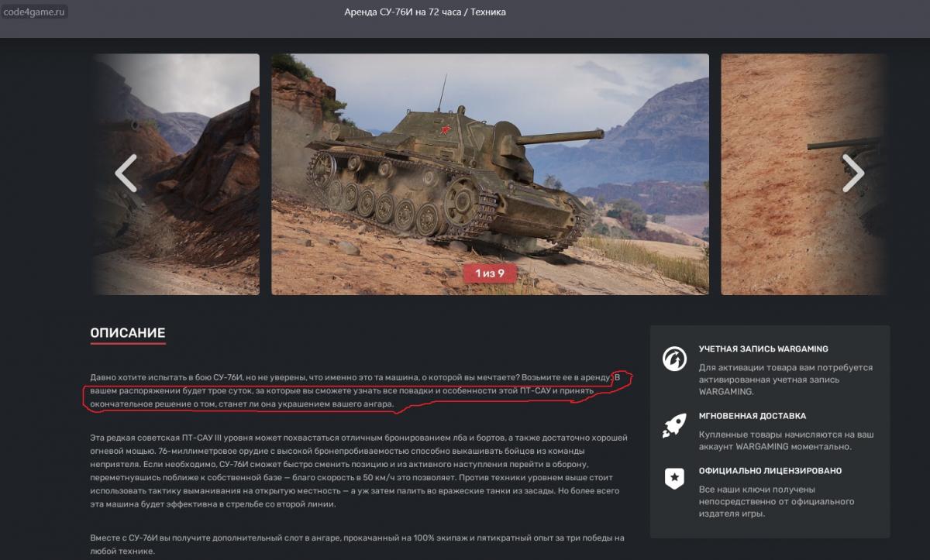The width and height of the screenshot is (930, 560).
Task: Click the rocket instant delivery icon
Action: pyautogui.click(x=674, y=425)
